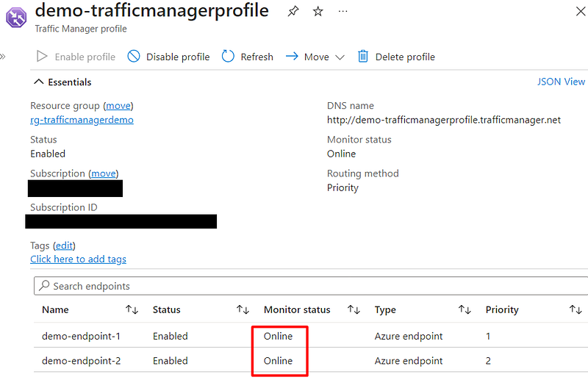588x380 pixels.
Task: Select the demo-endpoint-1 row name
Action: pos(81,336)
